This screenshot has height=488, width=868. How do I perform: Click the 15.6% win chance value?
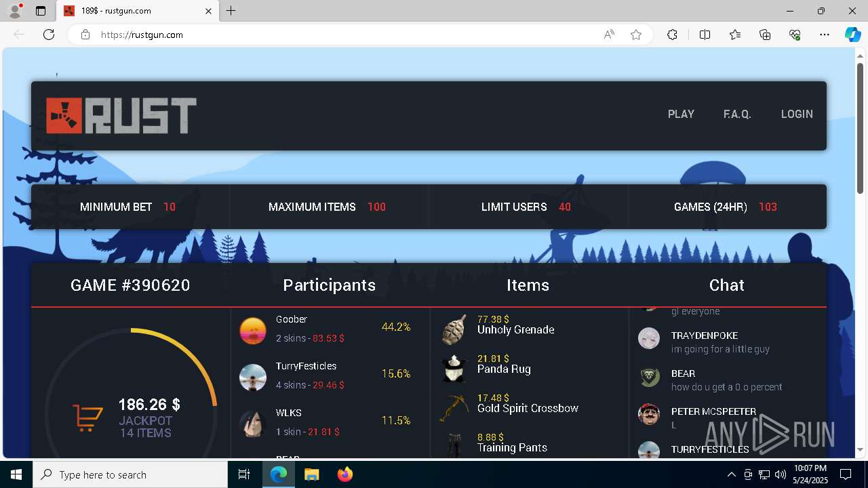396,373
